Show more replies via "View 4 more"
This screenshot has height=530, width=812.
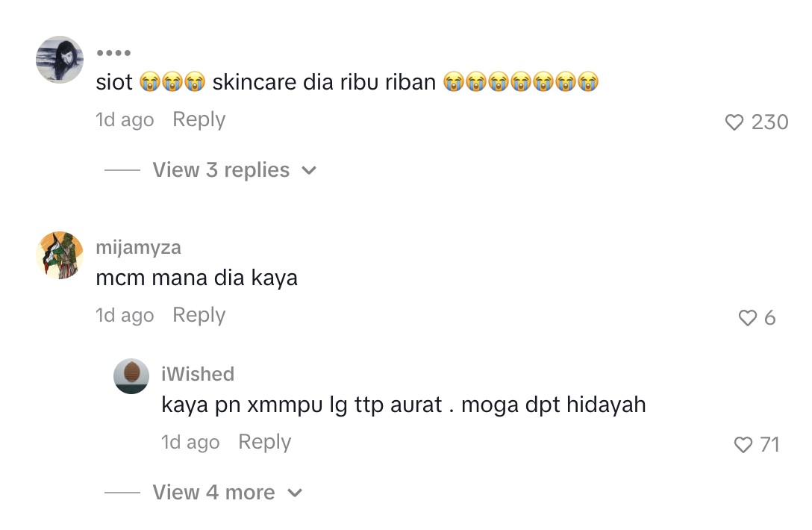[213, 493]
